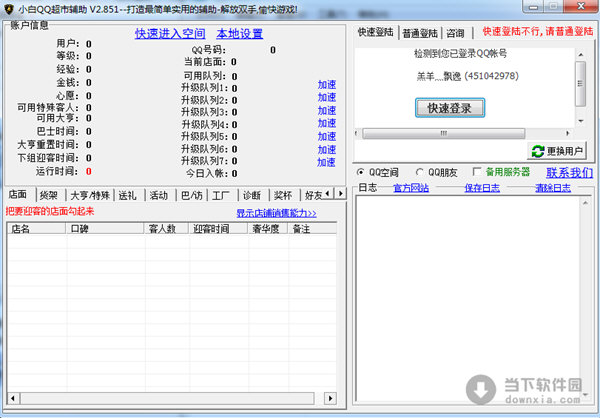
Task: Click the QQ account text 451042978
Action: pyautogui.click(x=492, y=76)
